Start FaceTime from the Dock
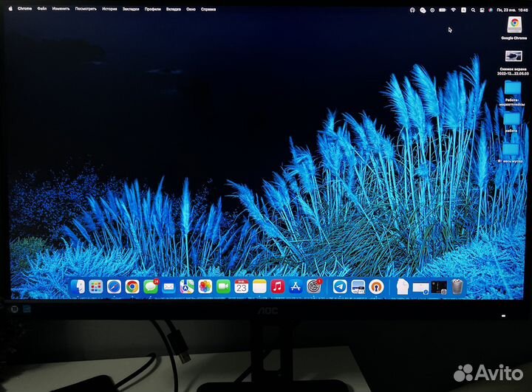 click(x=223, y=287)
